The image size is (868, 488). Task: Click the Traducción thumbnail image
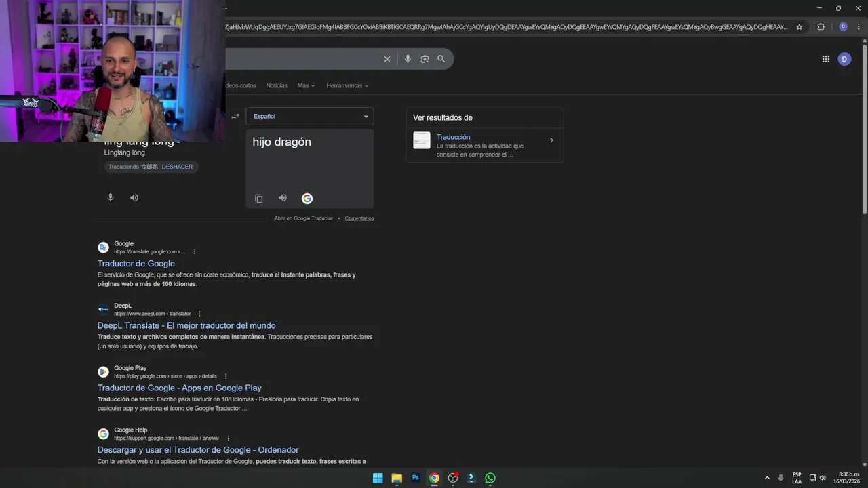[x=422, y=140]
